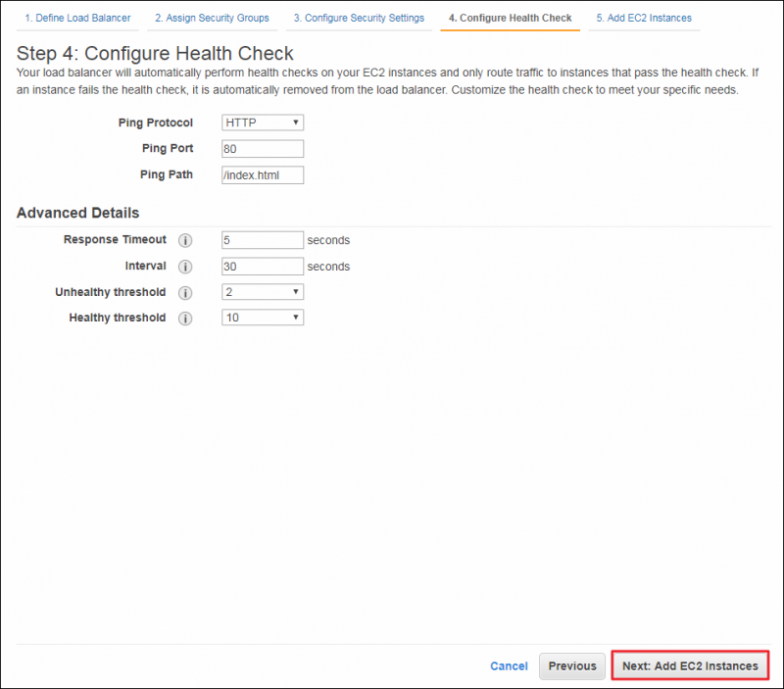Select the Response Timeout seconds field
The image size is (784, 689).
[x=263, y=240]
